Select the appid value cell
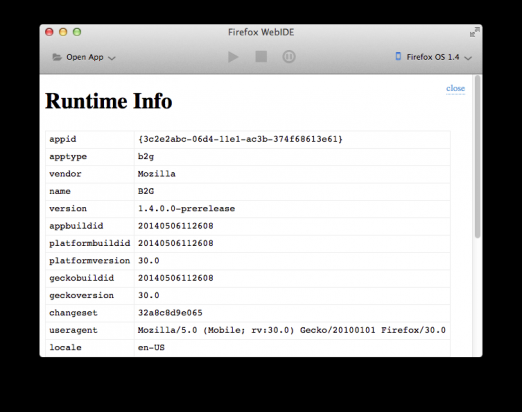This screenshot has width=522, height=412. tap(292, 139)
